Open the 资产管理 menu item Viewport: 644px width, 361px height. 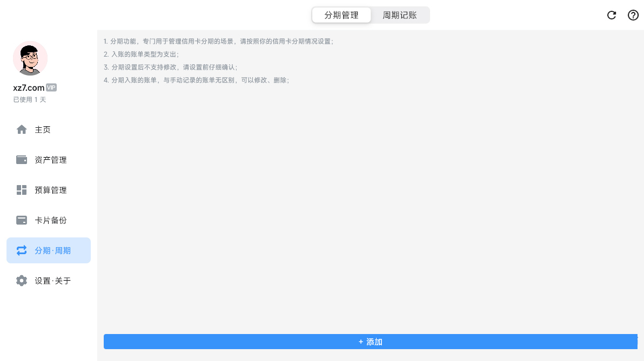[x=49, y=160]
